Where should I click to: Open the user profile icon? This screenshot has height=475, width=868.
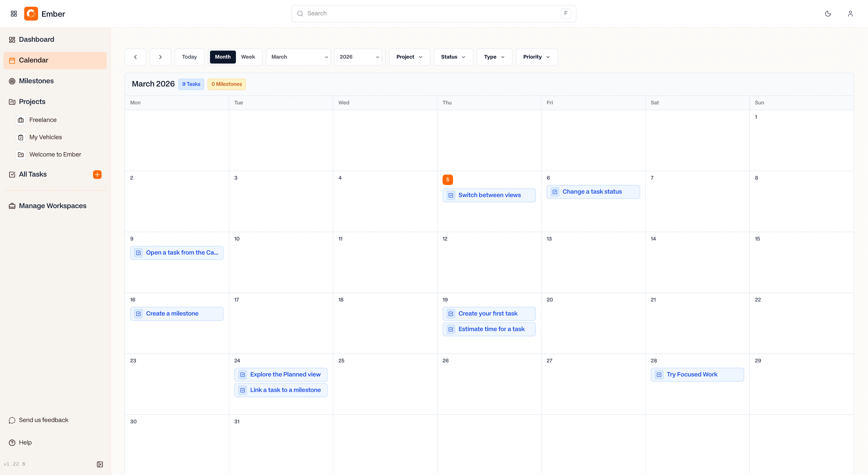(x=850, y=14)
